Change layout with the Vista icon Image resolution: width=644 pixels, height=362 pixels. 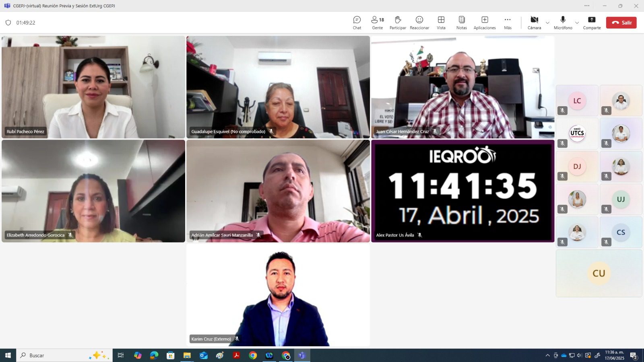coord(441,23)
